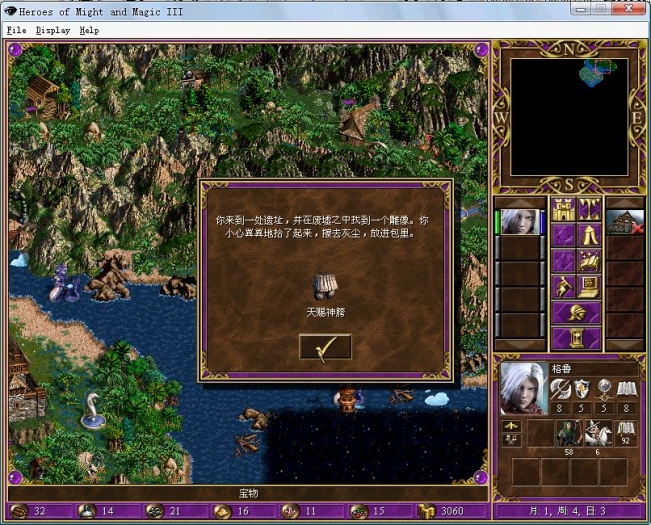This screenshot has height=525, width=651.
Task: Click the spell points book showing 92
Action: (x=626, y=433)
